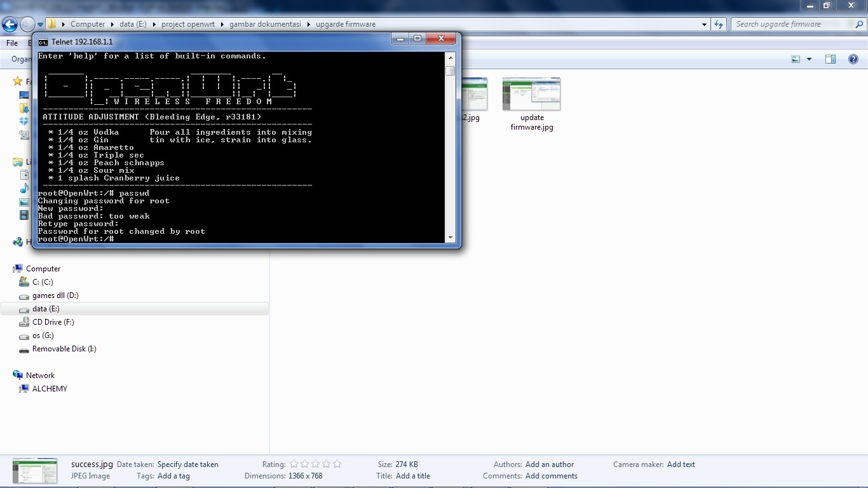Image resolution: width=868 pixels, height=488 pixels.
Task: Click the Downloads folder icon in Favorites
Action: pyautogui.click(x=24, y=108)
